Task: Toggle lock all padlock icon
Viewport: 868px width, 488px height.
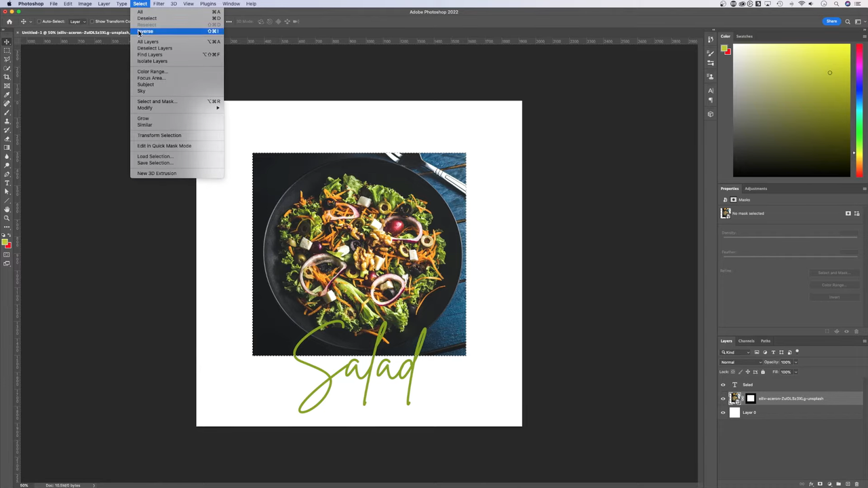Action: pyautogui.click(x=763, y=372)
